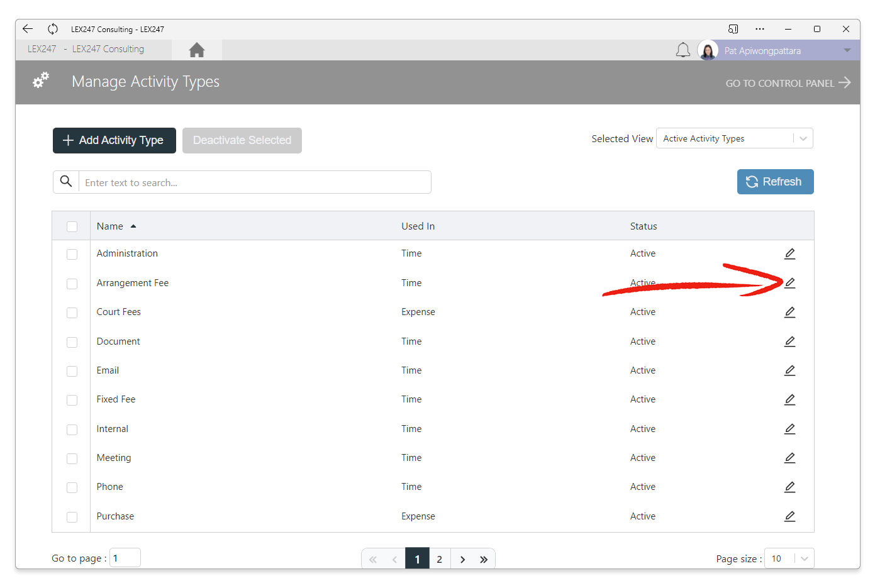
Task: Click the gears settings icon in header
Action: (x=41, y=80)
